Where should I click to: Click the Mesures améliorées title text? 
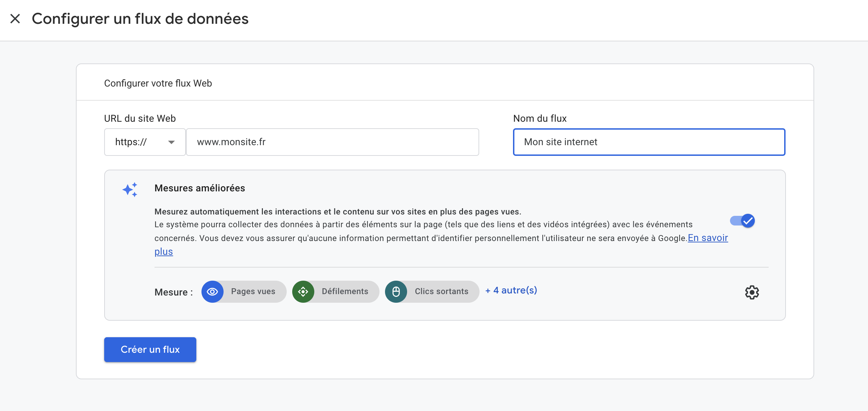(200, 188)
